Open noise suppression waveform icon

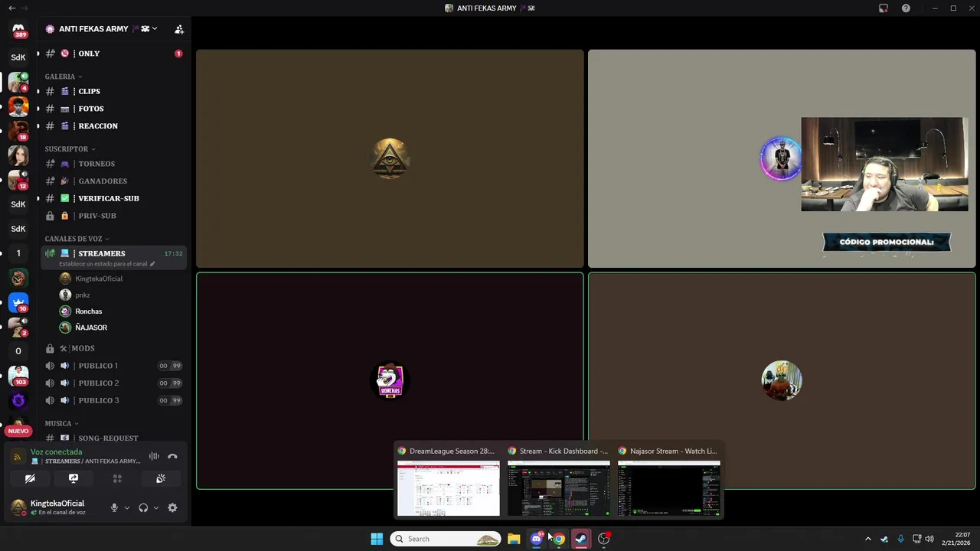(154, 456)
